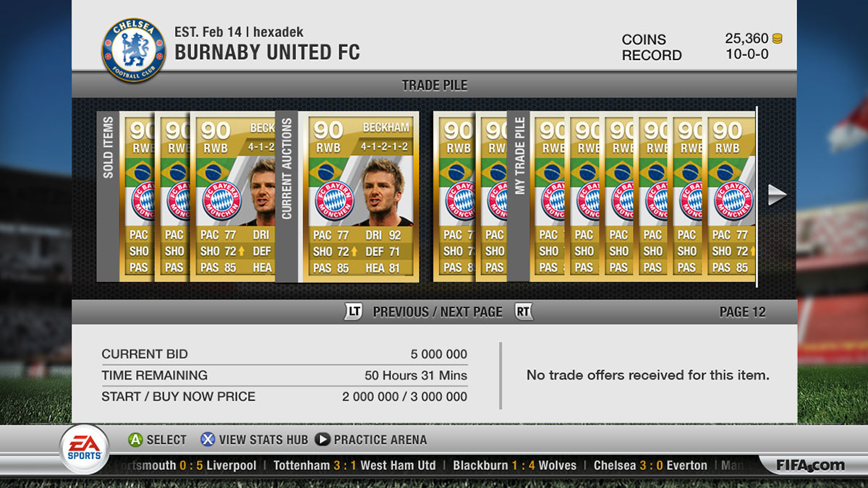868x488 pixels.
Task: Click the EA Sports logo
Action: (x=85, y=449)
